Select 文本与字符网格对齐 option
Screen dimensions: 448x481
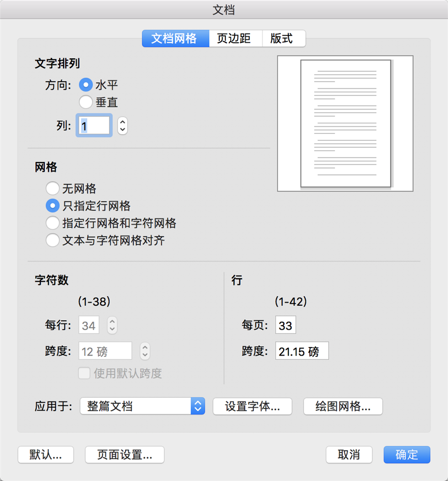[53, 240]
